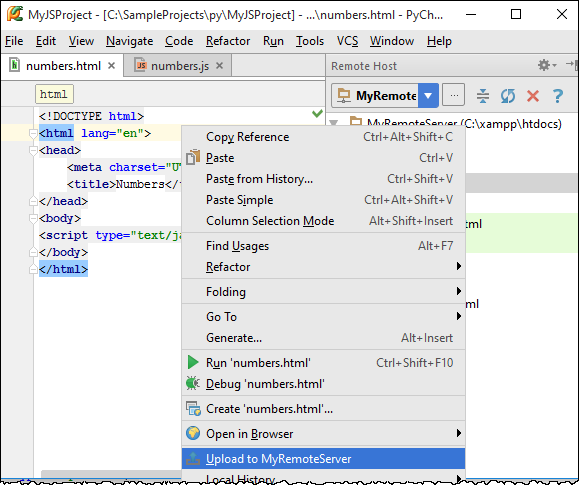Open the Refactor menu in menu bar
The height and width of the screenshot is (485, 580).
[228, 41]
